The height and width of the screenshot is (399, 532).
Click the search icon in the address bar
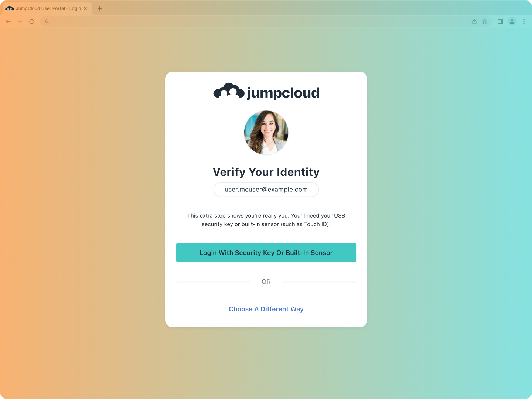47,21
